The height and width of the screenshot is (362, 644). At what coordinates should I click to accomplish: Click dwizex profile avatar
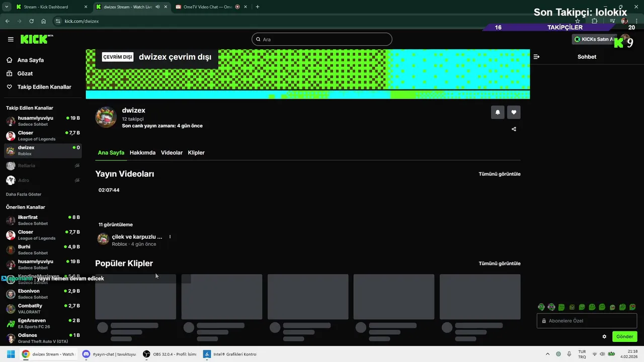106,117
